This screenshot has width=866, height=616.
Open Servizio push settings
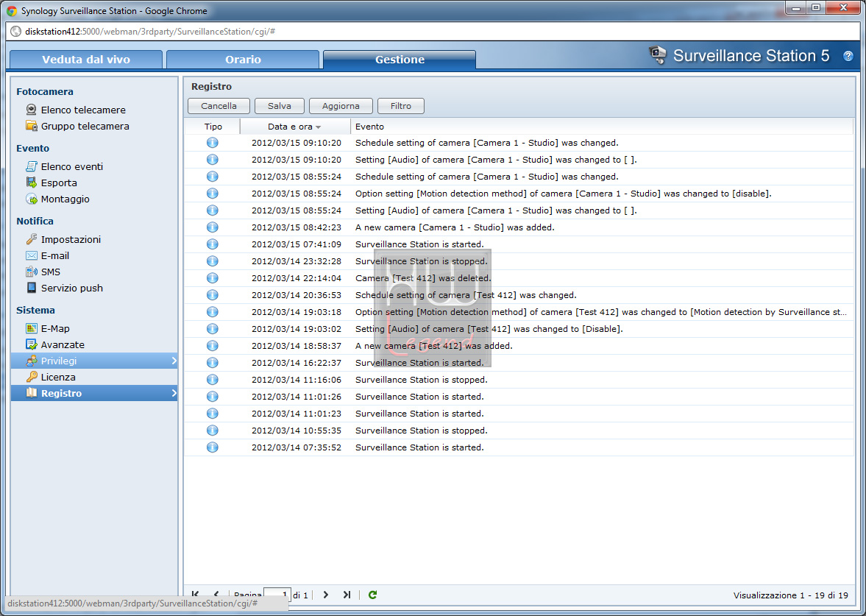click(x=72, y=288)
